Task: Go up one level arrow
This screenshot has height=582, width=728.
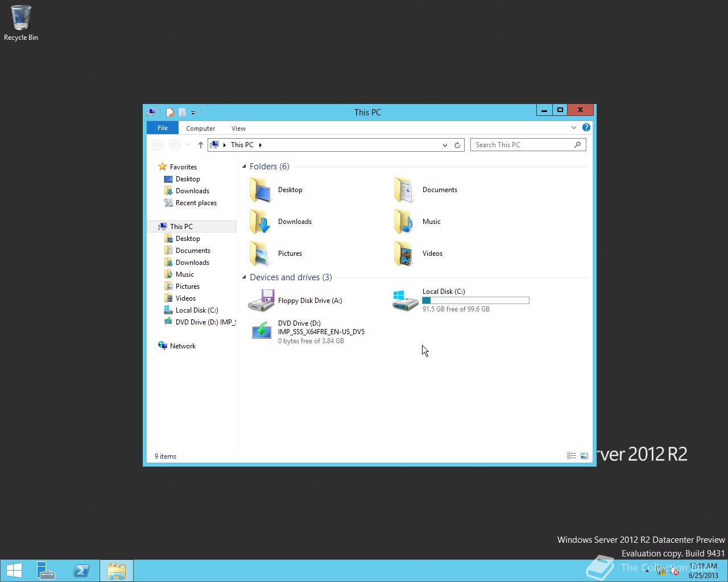Action: pyautogui.click(x=200, y=145)
